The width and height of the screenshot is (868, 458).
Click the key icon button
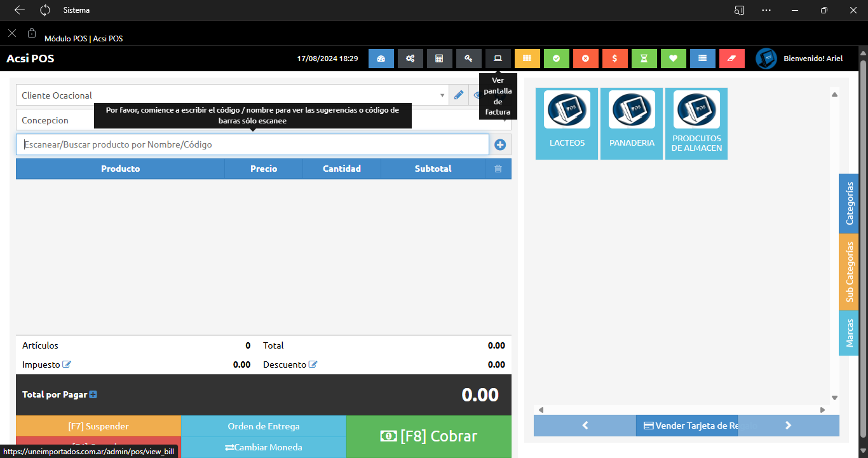point(468,59)
